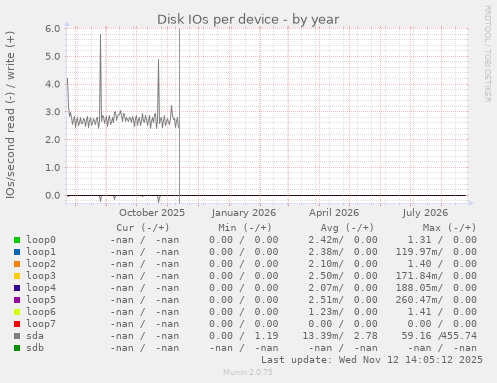Image resolution: width=497 pixels, height=383 pixels.
Task: Click the loop7 red color swatch
Action: point(17,324)
